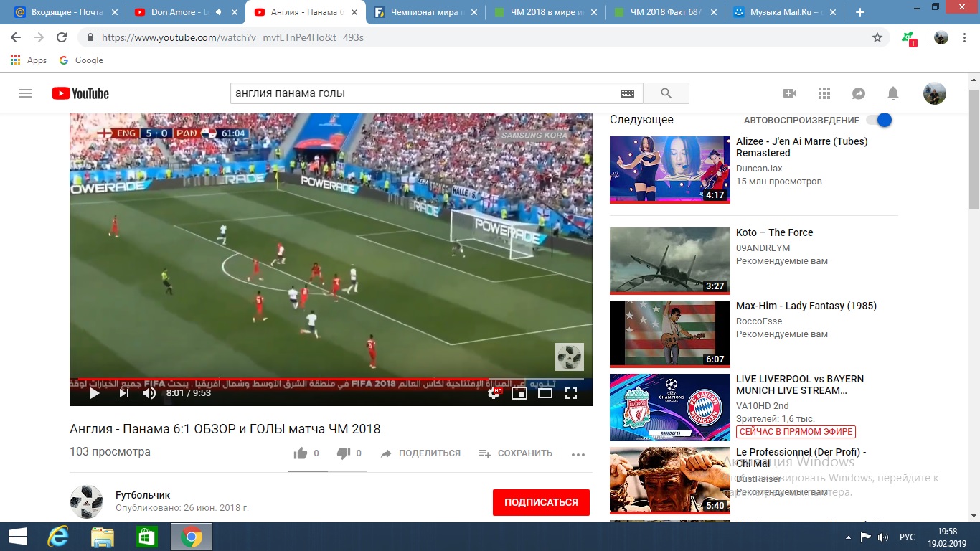Switch to Музыка Mail.Ru tab
The width and height of the screenshot is (980, 551).
(783, 12)
